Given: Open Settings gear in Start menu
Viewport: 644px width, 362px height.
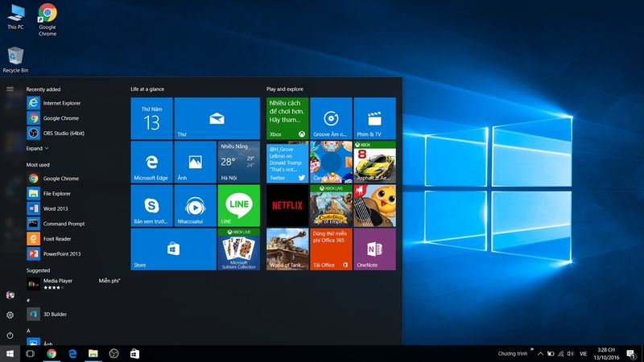Looking at the screenshot, I should coord(10,315).
